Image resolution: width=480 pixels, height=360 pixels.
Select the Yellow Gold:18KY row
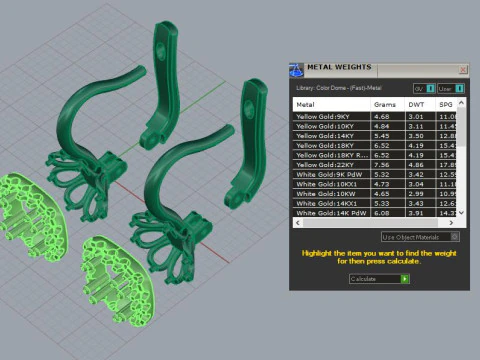[x=375, y=146]
